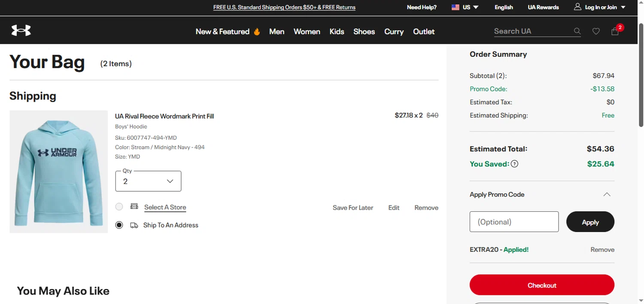This screenshot has width=644, height=304.
Task: Click the US flag icon
Action: tap(456, 7)
